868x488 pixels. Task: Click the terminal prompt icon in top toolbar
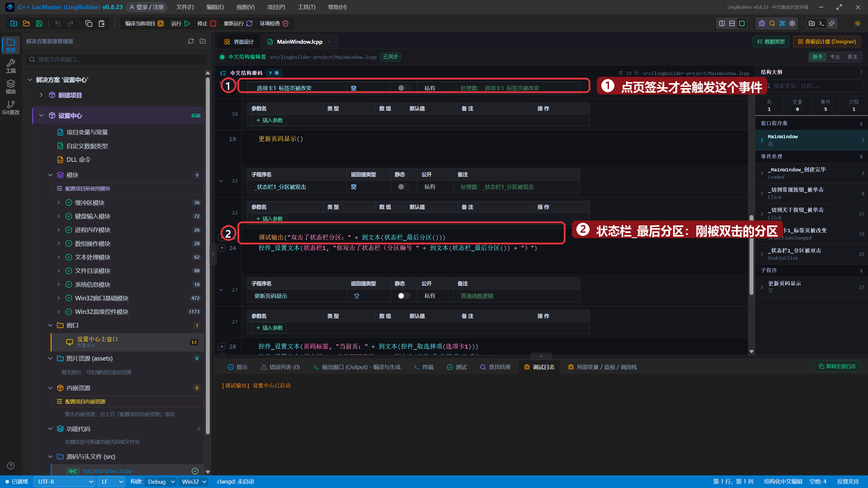[822, 23]
